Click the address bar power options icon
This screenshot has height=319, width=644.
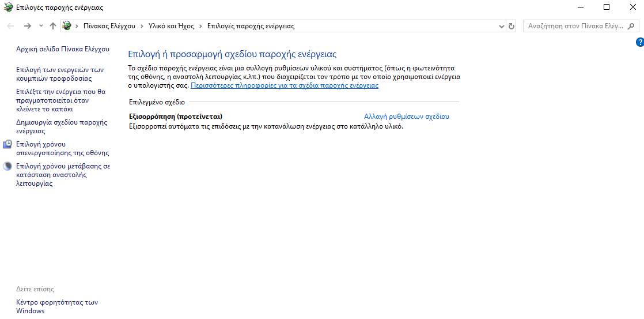pyautogui.click(x=67, y=26)
